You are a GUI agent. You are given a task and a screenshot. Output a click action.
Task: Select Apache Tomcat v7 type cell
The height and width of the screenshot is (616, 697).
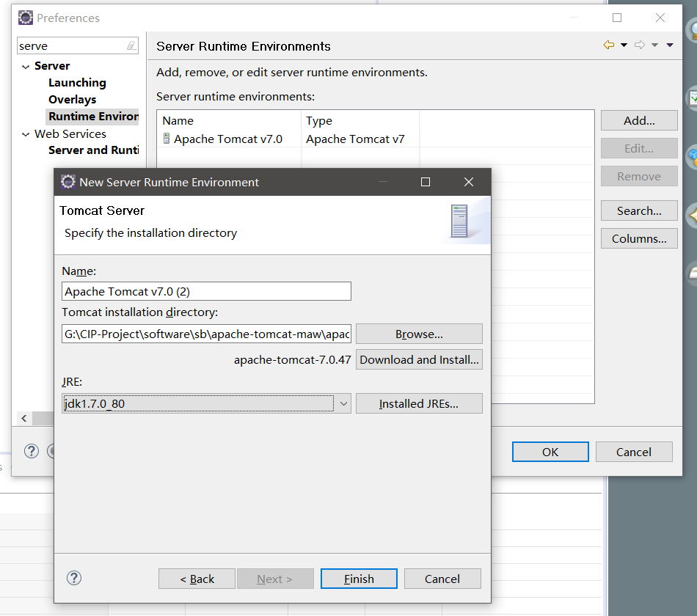click(356, 139)
